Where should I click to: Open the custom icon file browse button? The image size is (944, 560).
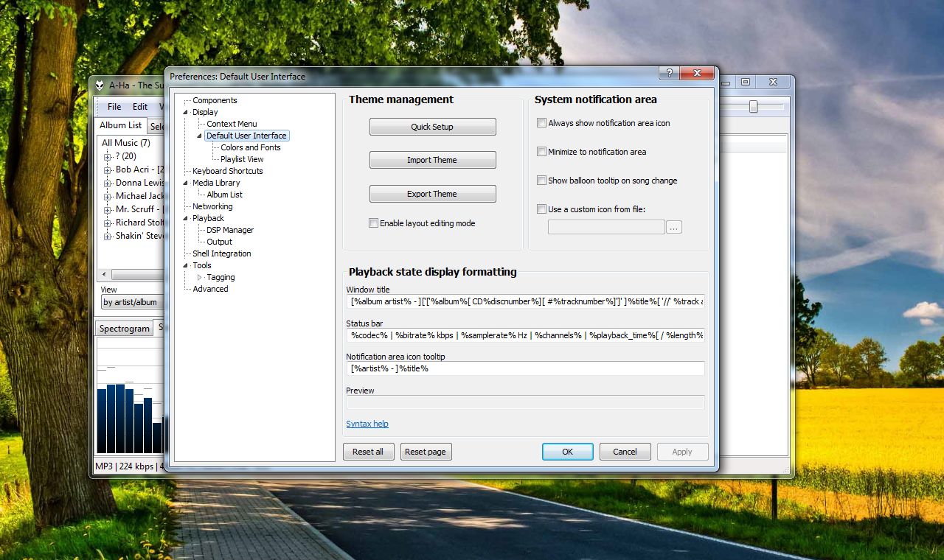tap(674, 227)
